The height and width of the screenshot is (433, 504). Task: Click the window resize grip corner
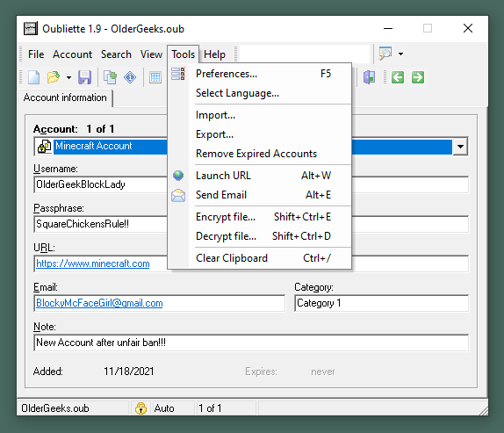point(483,410)
